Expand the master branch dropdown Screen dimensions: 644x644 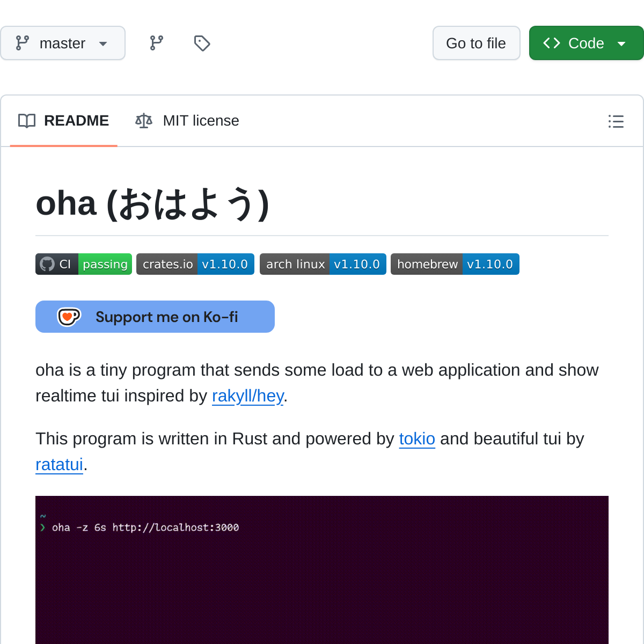tap(63, 43)
